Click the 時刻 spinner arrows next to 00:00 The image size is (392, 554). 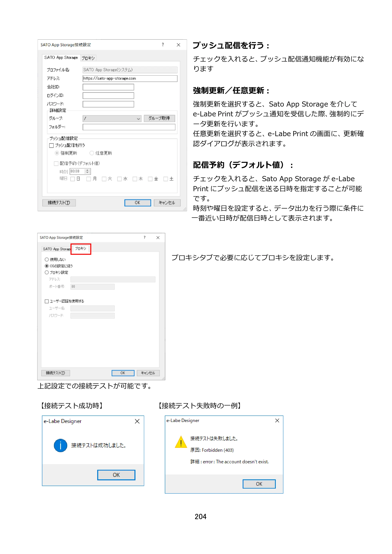tap(88, 171)
